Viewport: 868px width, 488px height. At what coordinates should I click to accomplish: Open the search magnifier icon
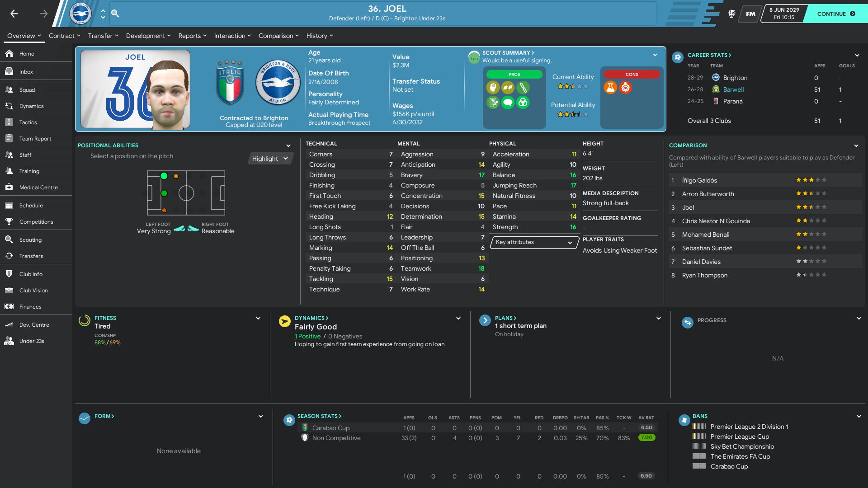115,14
